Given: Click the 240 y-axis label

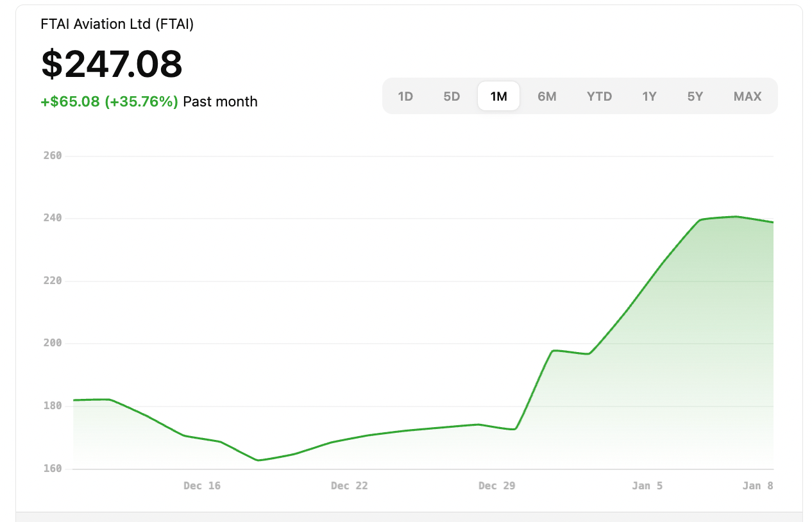Looking at the screenshot, I should 53,218.
